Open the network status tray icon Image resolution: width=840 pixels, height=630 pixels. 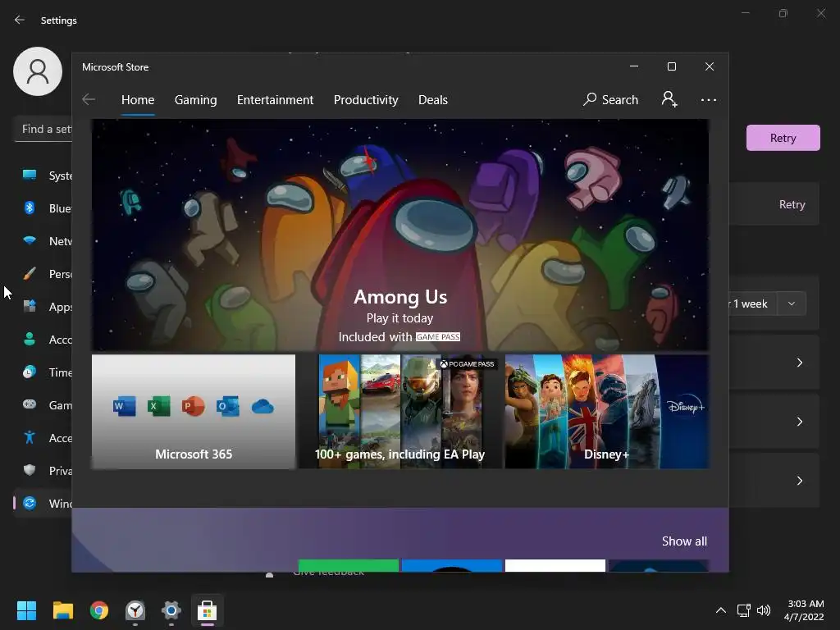(743, 610)
